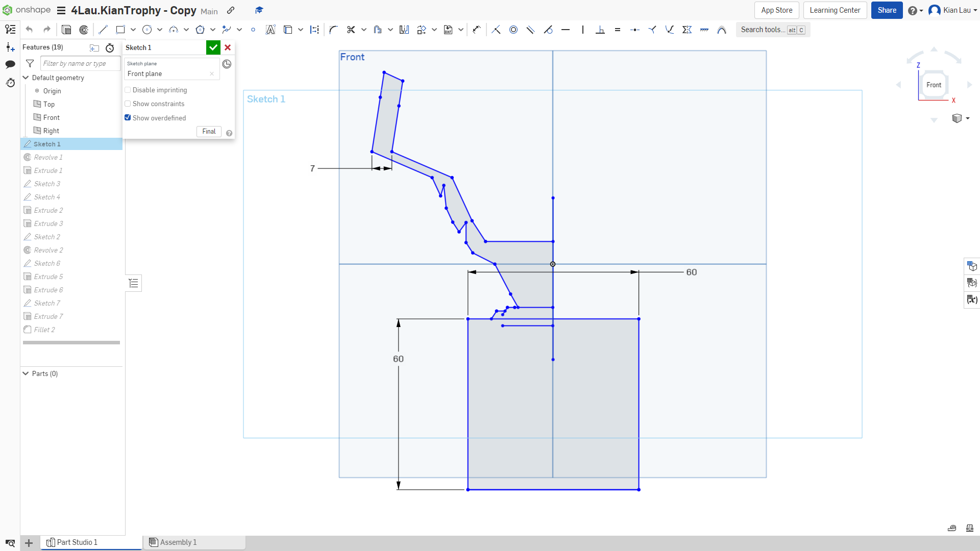Image resolution: width=980 pixels, height=551 pixels.
Task: Open the Main workspace menu
Action: 209,11
